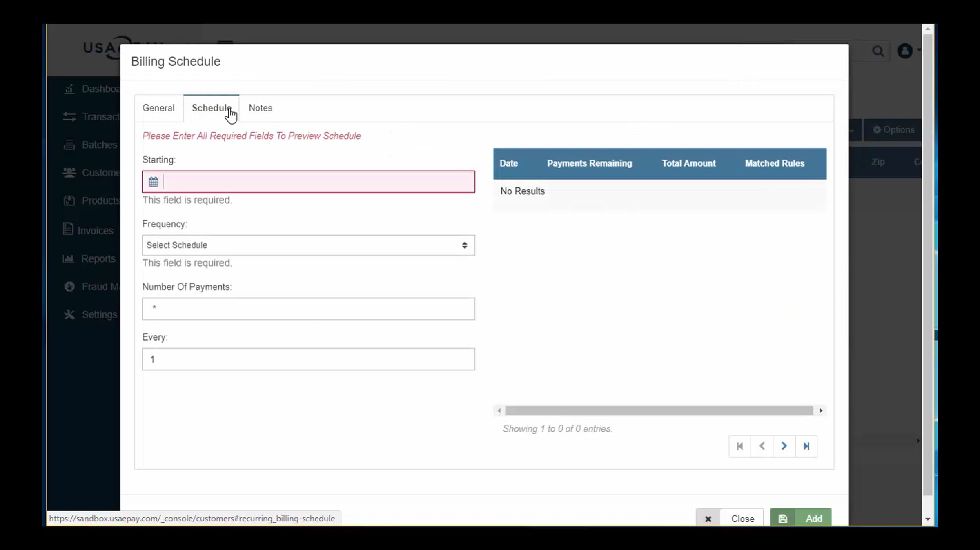980x550 pixels.
Task: Open the Notes tab
Action: click(260, 108)
